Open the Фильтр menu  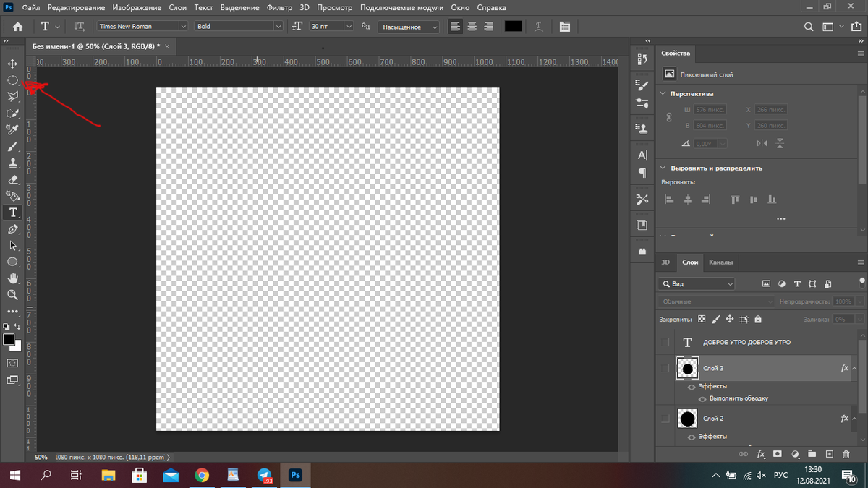point(279,8)
